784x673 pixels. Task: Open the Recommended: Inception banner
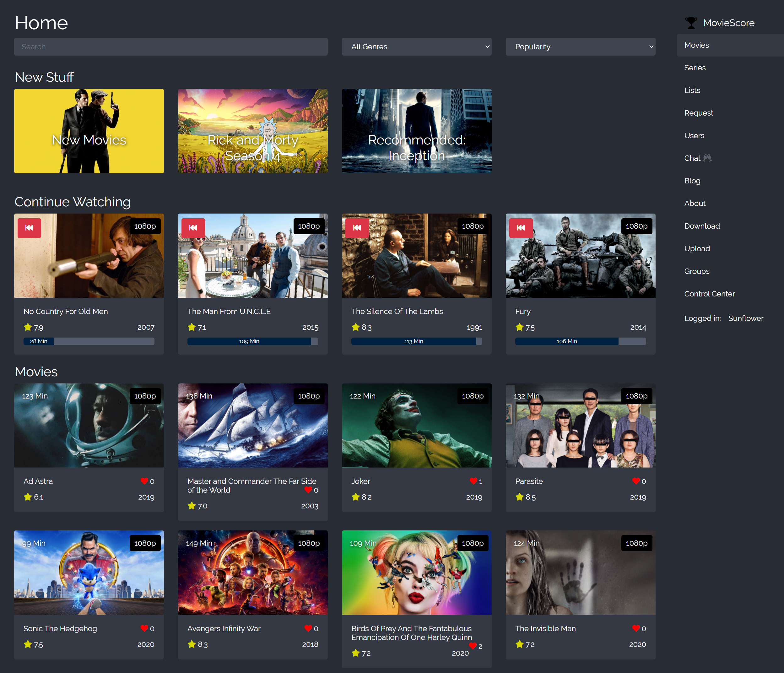point(417,131)
